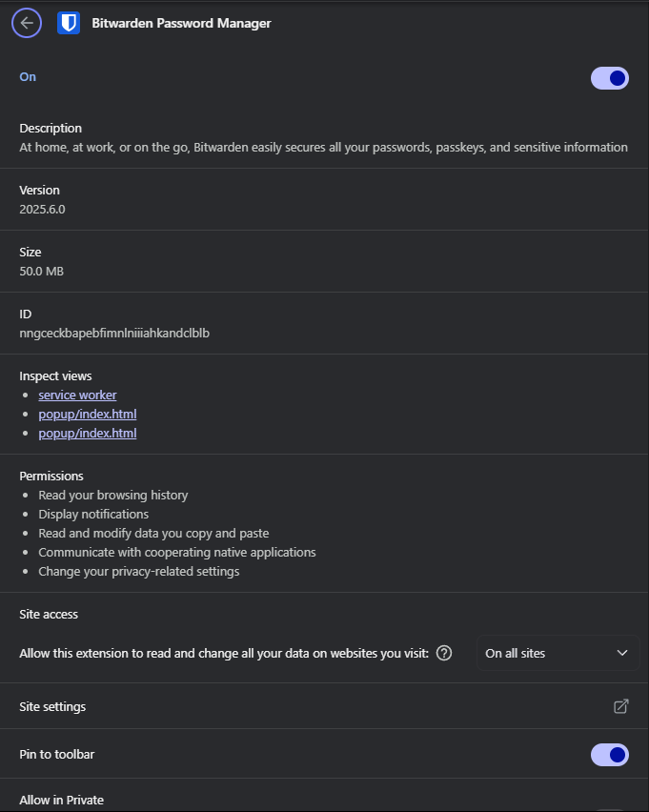Open the service worker inspect view
The height and width of the screenshot is (812, 649).
(77, 395)
